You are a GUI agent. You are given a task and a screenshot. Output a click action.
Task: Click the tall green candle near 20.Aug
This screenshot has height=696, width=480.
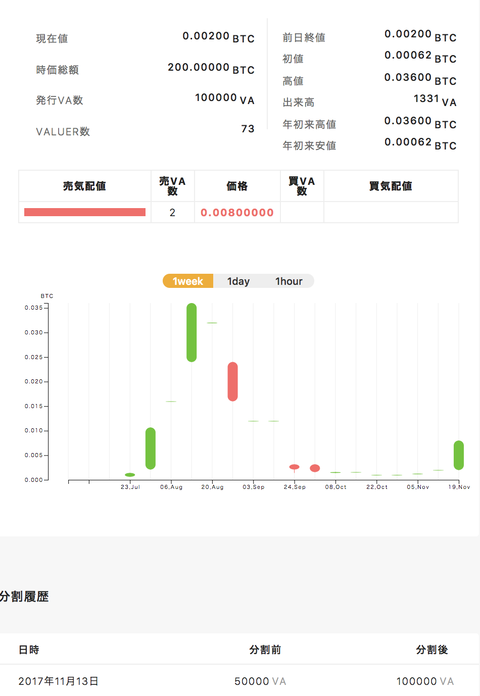[x=191, y=332]
